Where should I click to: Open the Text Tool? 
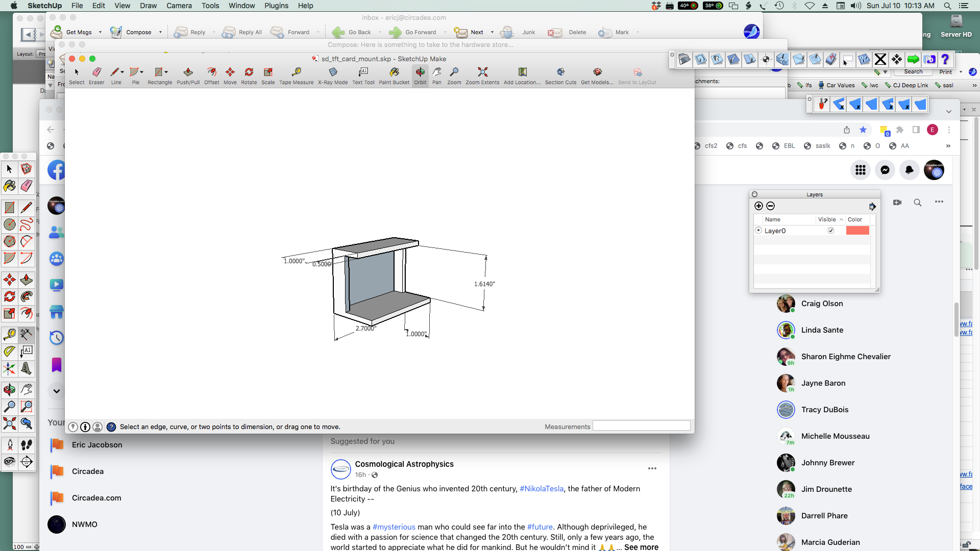[363, 75]
